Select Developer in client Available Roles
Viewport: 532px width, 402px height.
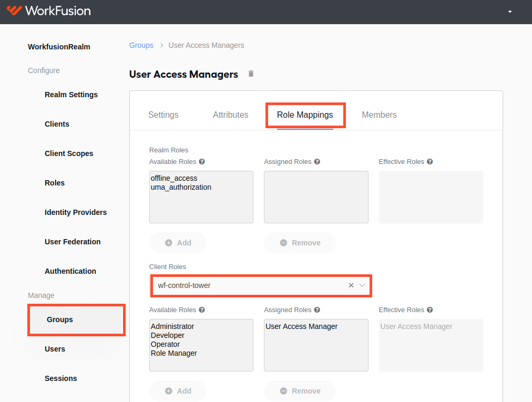click(168, 335)
